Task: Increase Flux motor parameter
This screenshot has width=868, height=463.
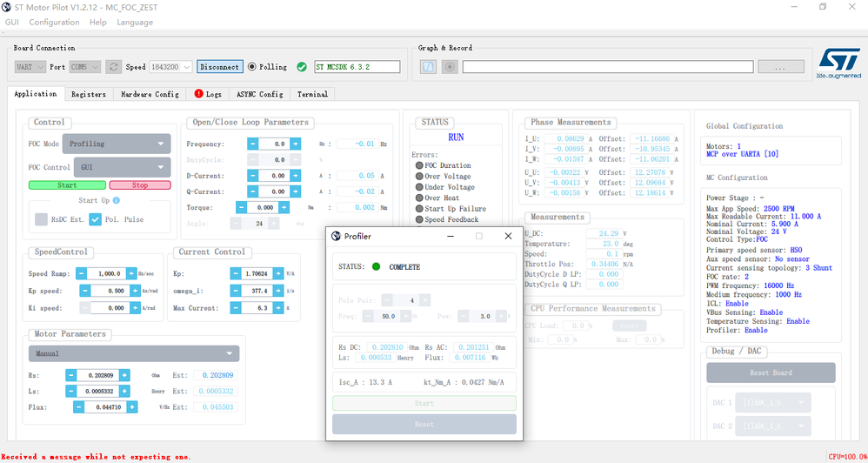Action: 131,407
